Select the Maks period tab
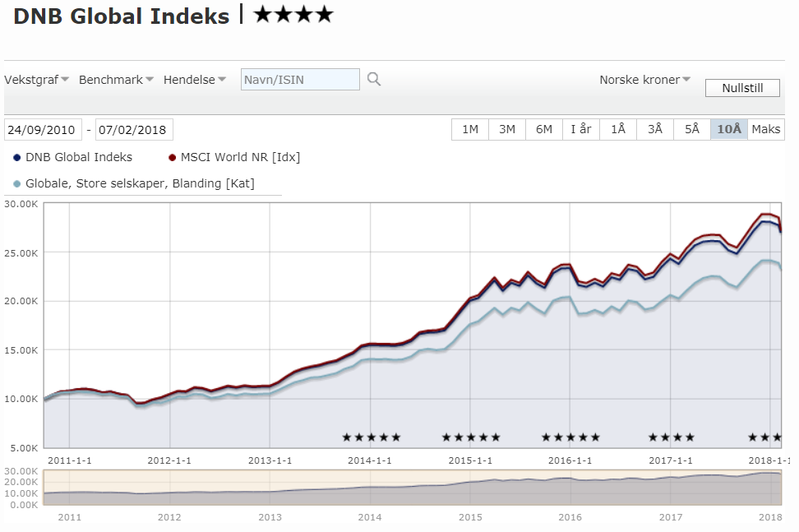Viewport: 799px width, 532px height. coord(766,129)
